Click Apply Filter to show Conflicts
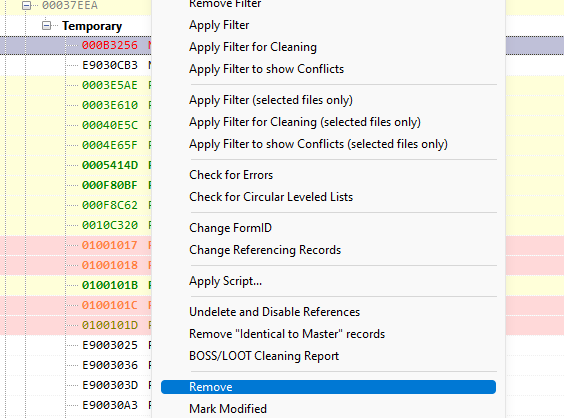564x418 pixels. 267,69
